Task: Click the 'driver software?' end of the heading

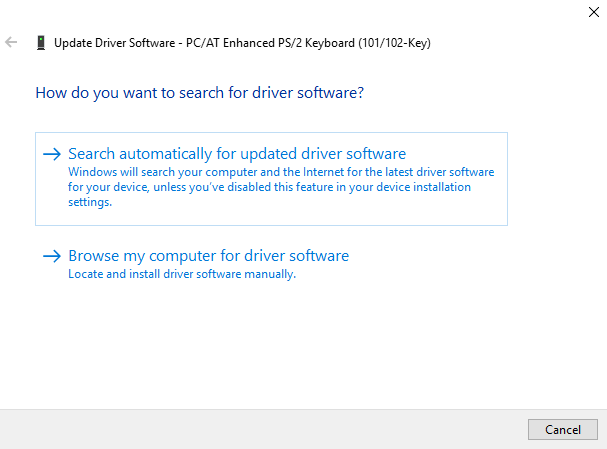Action: 308,93
